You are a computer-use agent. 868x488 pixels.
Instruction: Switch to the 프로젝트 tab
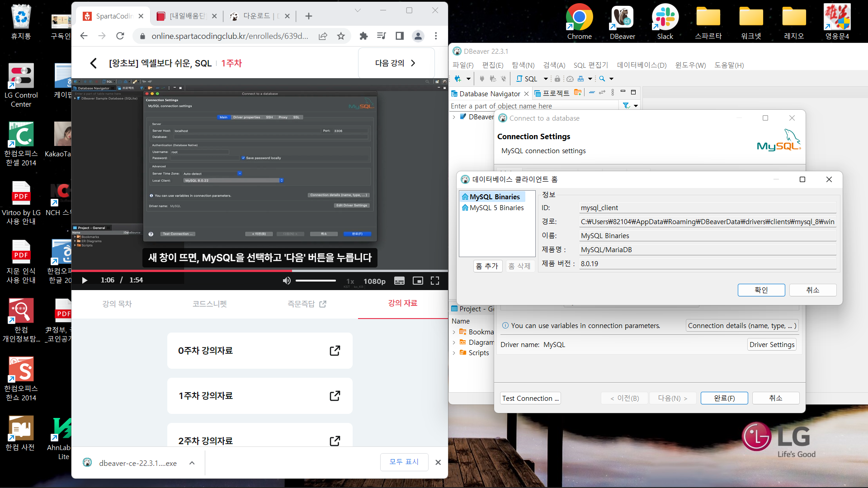(552, 93)
